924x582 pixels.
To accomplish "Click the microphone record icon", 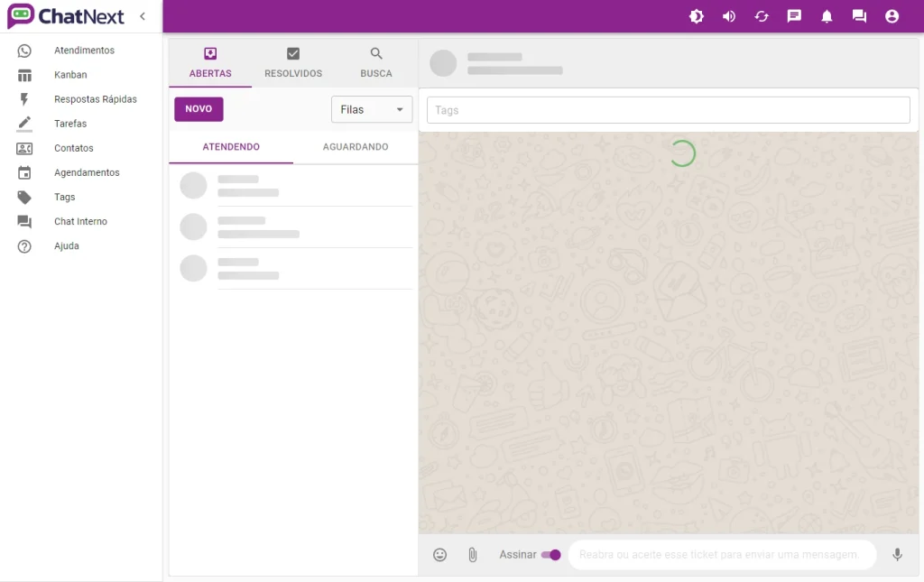I will [897, 555].
